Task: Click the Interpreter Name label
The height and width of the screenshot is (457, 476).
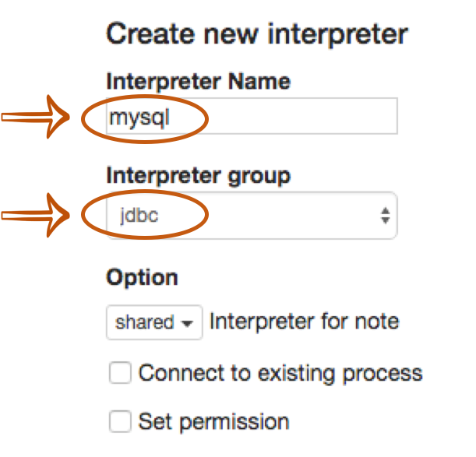Action: 198,80
